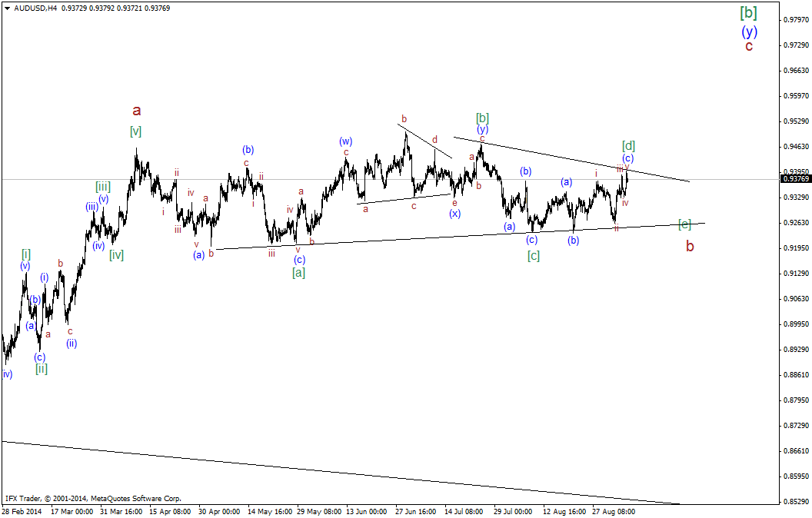812x518 pixels.
Task: Click the 0.87290 price axis label
Action: pyautogui.click(x=796, y=425)
